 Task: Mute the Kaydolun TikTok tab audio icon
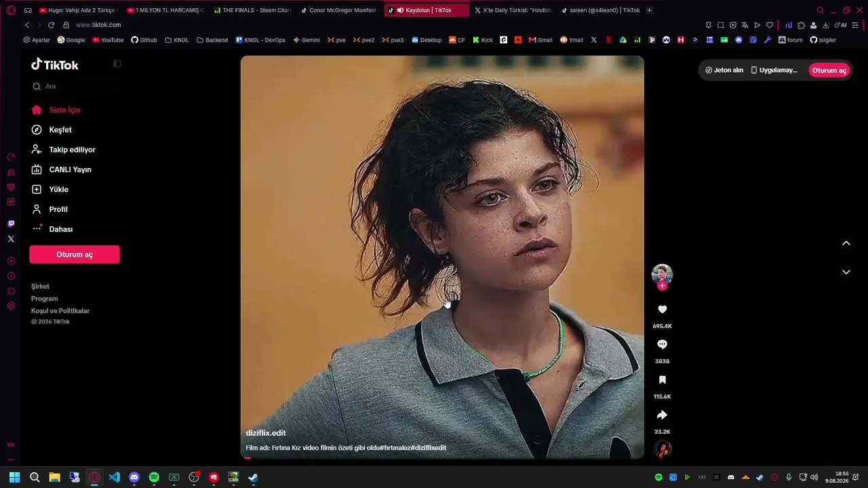pyautogui.click(x=400, y=10)
